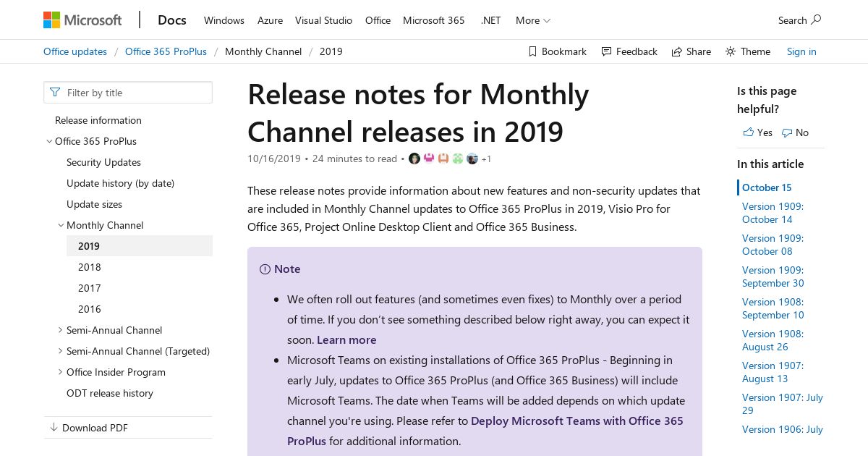868x456 pixels.
Task: Go to Office updates breadcrumb
Action: (x=75, y=51)
